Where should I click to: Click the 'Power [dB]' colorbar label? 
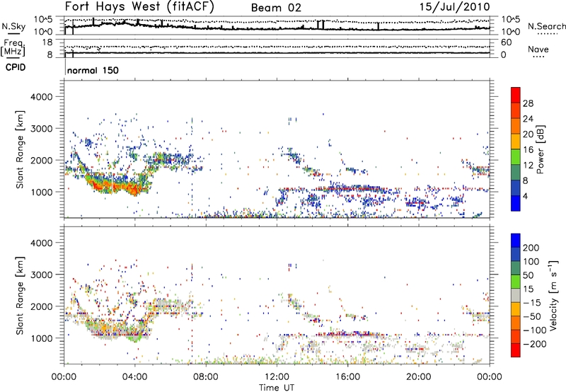(x=540, y=149)
